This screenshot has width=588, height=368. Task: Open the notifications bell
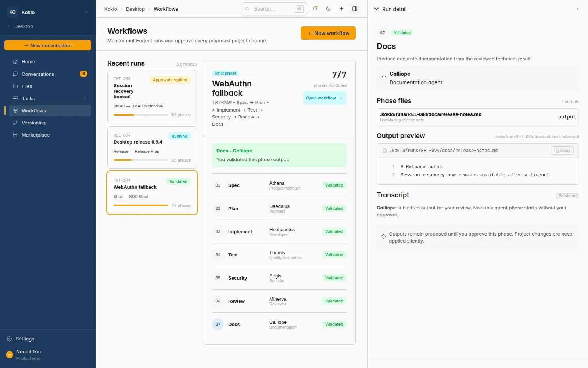pos(315,9)
